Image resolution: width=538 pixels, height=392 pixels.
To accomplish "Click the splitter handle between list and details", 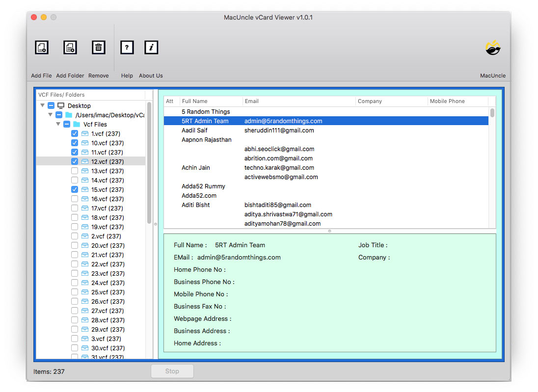I will [x=329, y=231].
